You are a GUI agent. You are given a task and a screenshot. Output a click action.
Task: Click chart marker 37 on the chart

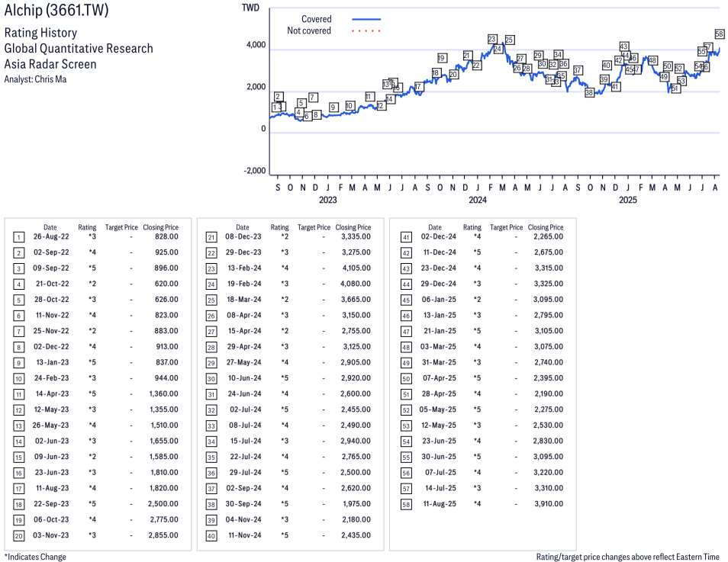point(578,70)
